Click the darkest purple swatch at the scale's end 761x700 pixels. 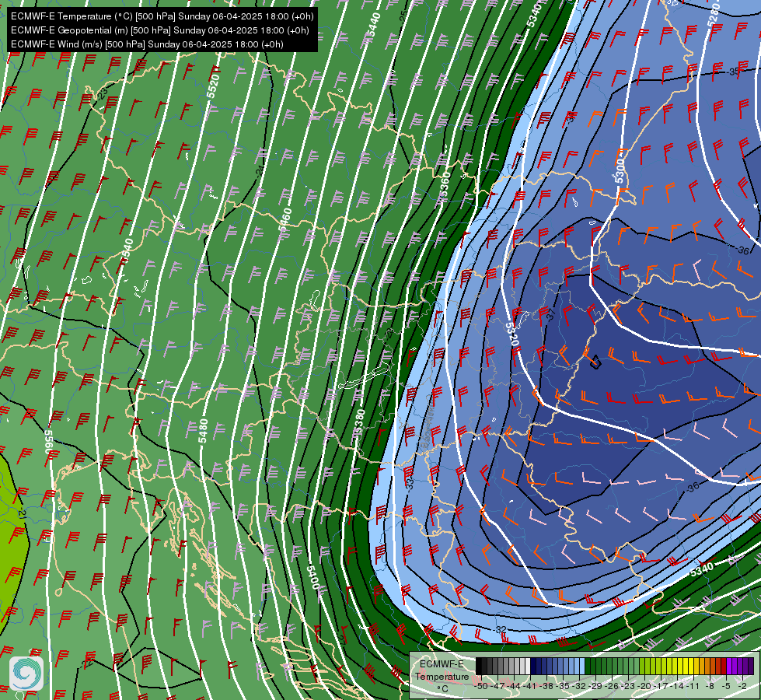click(x=751, y=666)
